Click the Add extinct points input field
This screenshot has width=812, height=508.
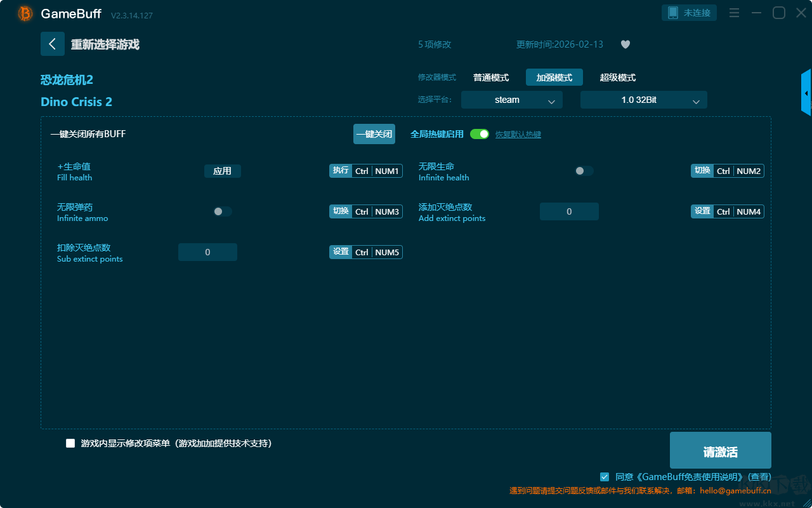coord(569,211)
